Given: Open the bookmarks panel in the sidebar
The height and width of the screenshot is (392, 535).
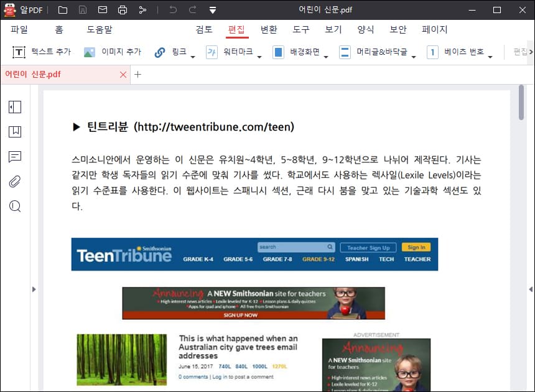Looking at the screenshot, I should click(14, 131).
